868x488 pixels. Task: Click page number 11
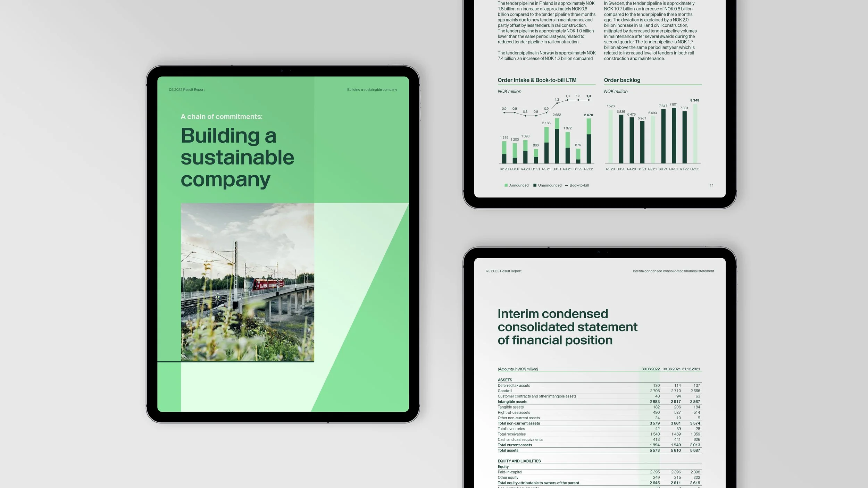[x=711, y=185]
